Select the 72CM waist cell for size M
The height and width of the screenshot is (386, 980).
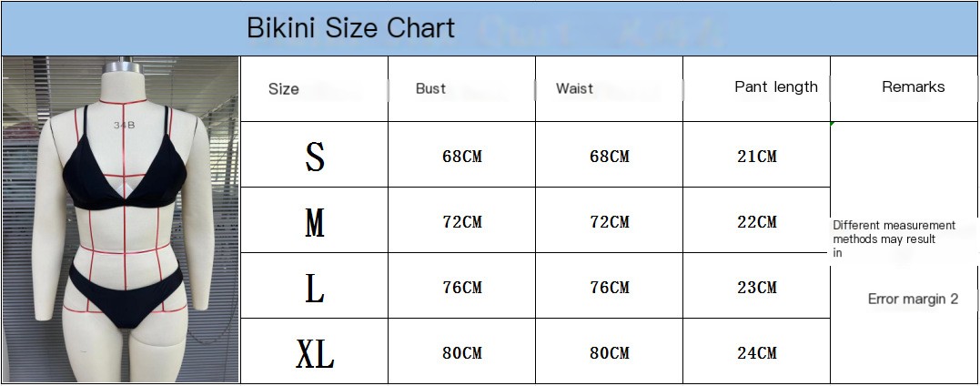[610, 222]
